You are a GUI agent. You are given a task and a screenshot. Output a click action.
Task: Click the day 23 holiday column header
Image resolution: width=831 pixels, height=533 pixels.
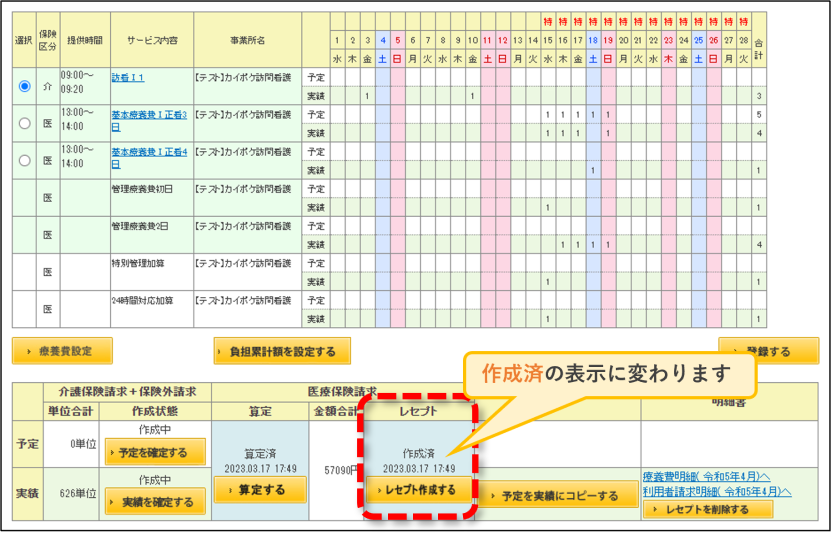pos(668,40)
